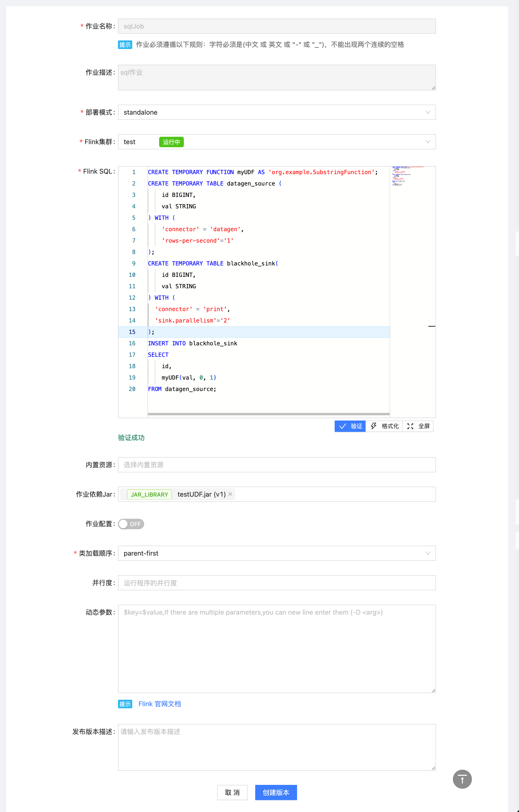Click the 格式化 lightning format button
Viewport: 519px width, 812px height.
384,426
